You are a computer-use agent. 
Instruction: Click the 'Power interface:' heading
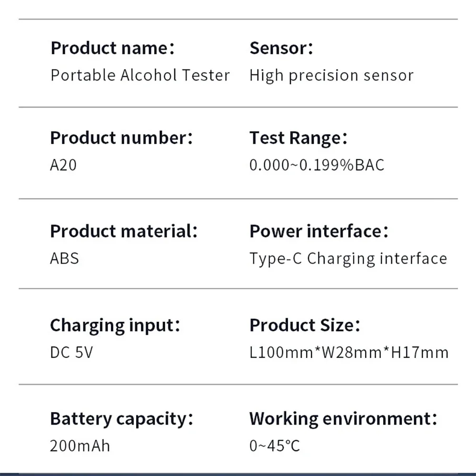[318, 231]
